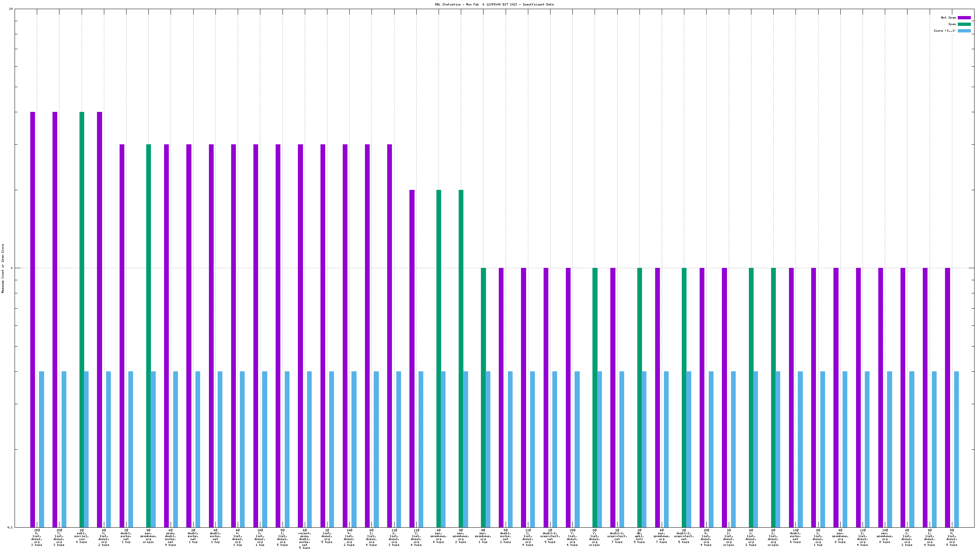The height and width of the screenshot is (551, 980).
Task: Click the label spam.dnsbl.sorbs.net 9 hops
Action: 170,537
